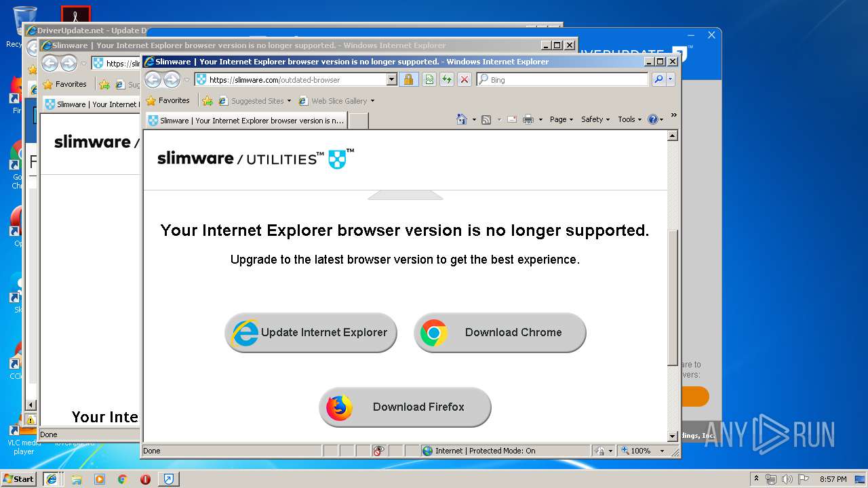This screenshot has height=488, width=868.
Task: Open the Safety menu
Action: point(595,119)
